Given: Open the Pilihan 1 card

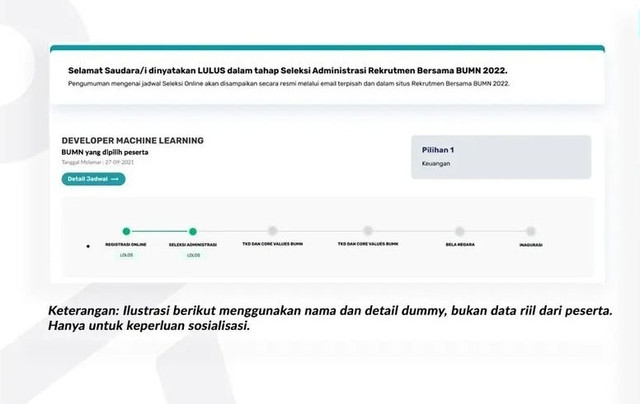Looking at the screenshot, I should (x=501, y=157).
